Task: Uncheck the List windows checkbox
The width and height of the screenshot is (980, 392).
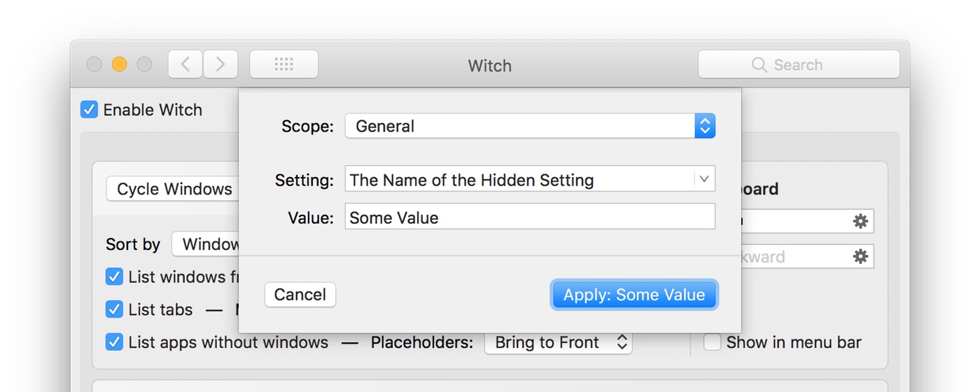Action: (x=114, y=276)
